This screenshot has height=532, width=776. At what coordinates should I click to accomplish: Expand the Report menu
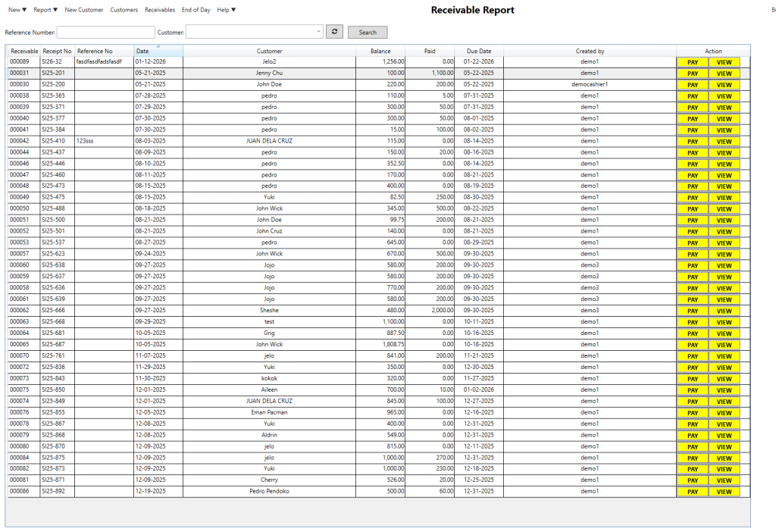(45, 10)
